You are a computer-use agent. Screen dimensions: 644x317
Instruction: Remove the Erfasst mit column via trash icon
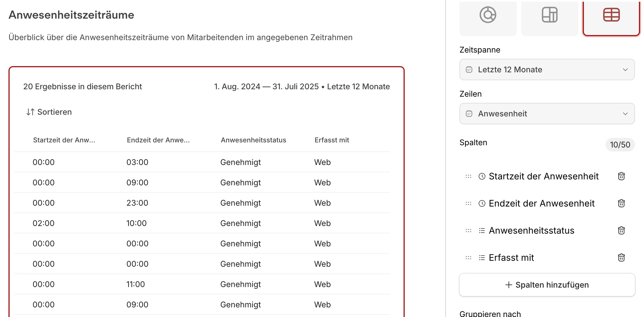coord(621,258)
